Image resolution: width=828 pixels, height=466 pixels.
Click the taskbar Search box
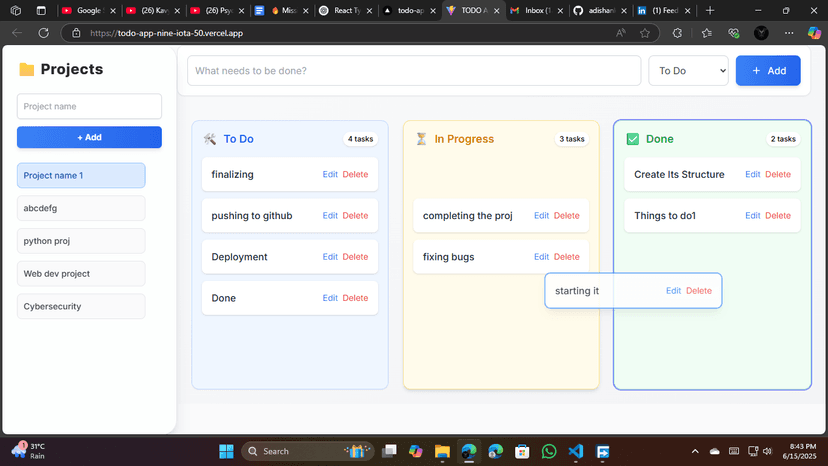(x=308, y=451)
